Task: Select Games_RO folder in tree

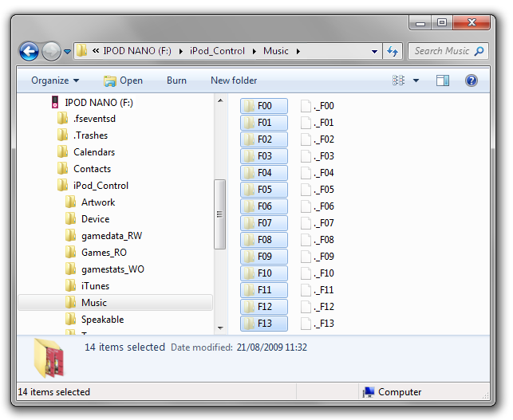Action: 96,253
